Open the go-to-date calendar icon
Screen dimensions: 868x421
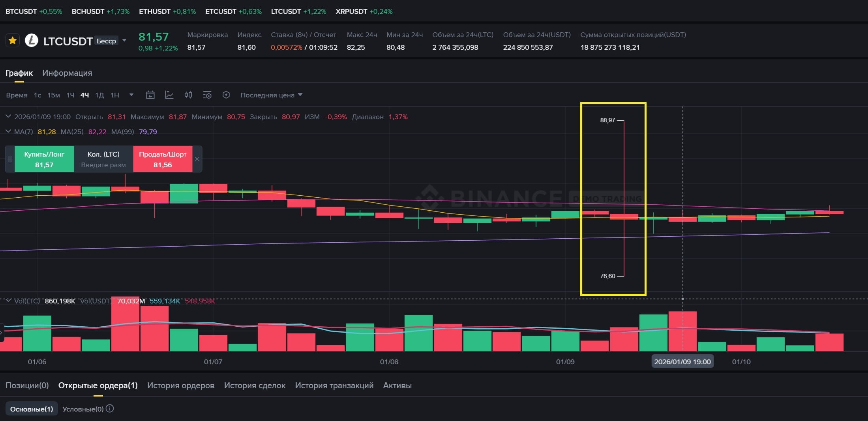click(x=150, y=95)
